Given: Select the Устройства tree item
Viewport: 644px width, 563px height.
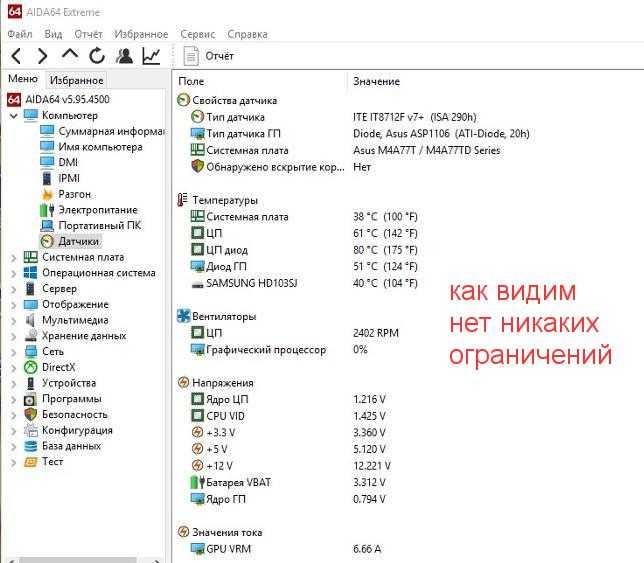Looking at the screenshot, I should [x=69, y=383].
